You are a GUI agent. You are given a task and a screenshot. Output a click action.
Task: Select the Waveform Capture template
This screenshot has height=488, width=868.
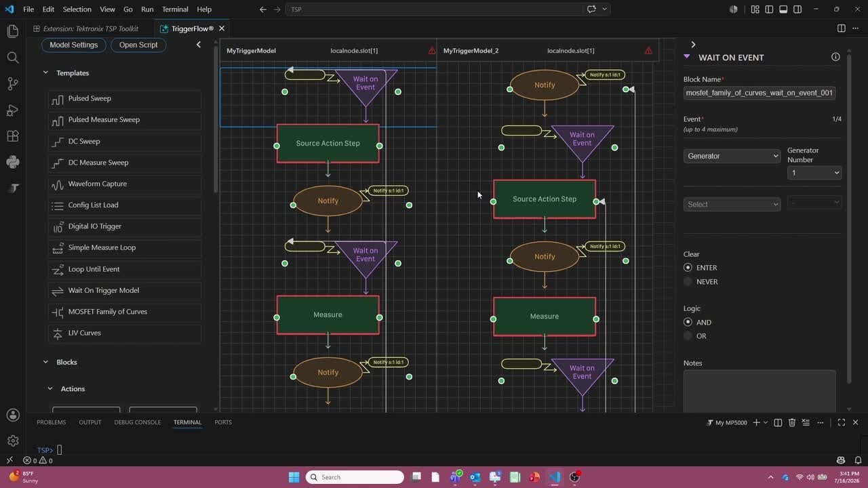click(x=124, y=184)
